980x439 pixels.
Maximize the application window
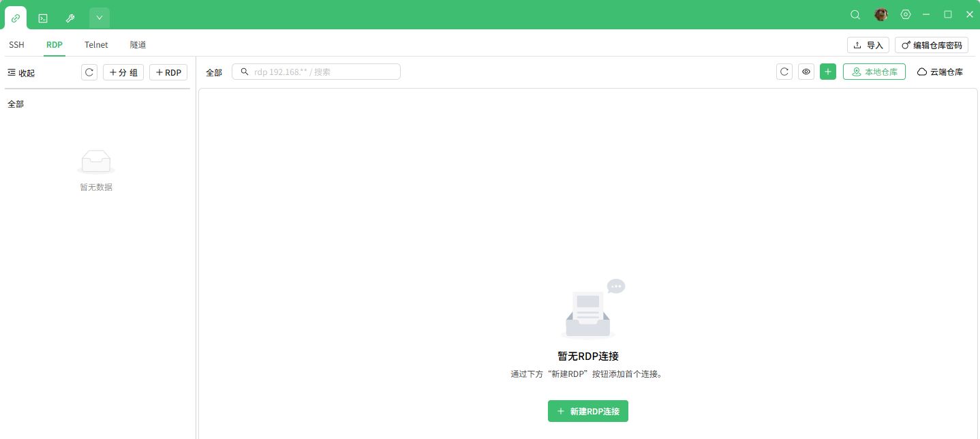948,14
